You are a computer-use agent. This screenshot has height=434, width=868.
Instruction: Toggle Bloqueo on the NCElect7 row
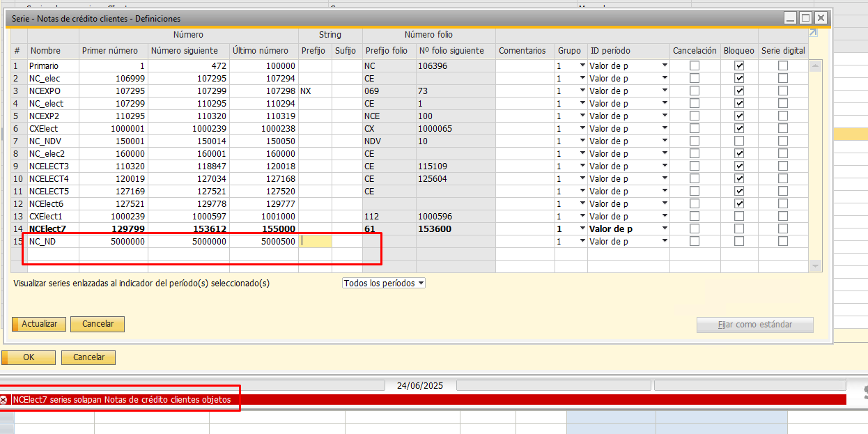(x=739, y=228)
